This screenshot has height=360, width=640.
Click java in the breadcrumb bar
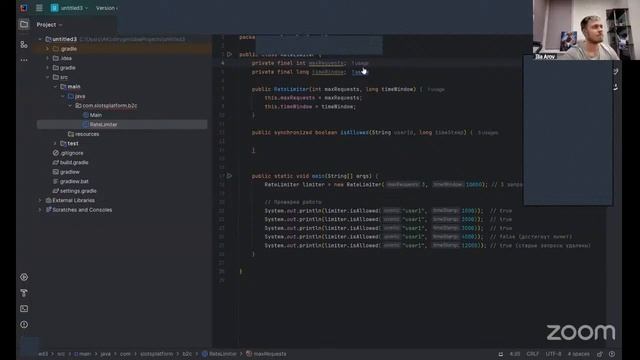(106, 354)
